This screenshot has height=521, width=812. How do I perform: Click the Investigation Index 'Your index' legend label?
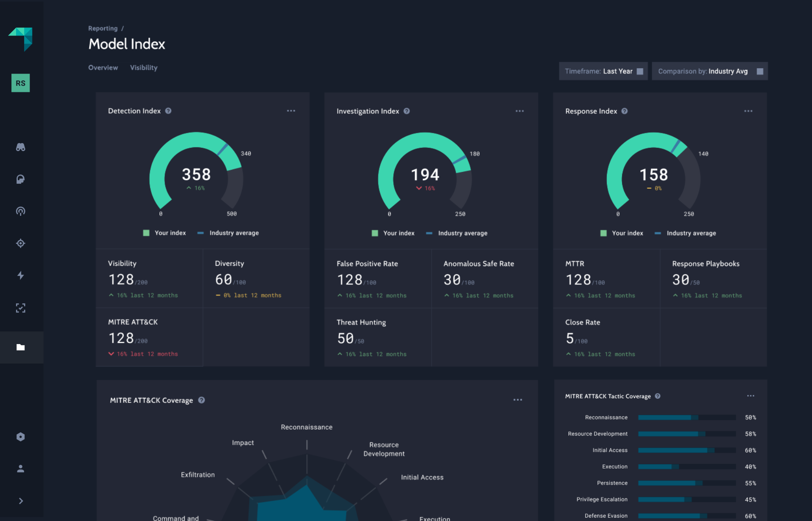(399, 233)
